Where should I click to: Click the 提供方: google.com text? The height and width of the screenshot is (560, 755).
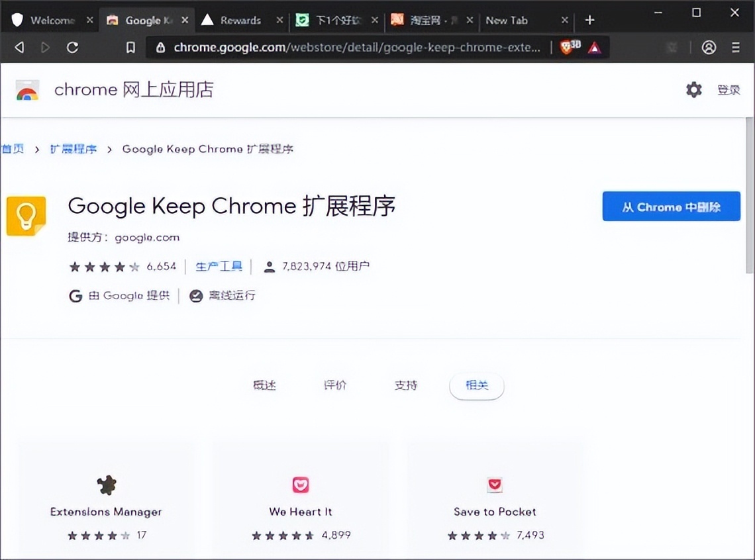click(123, 237)
